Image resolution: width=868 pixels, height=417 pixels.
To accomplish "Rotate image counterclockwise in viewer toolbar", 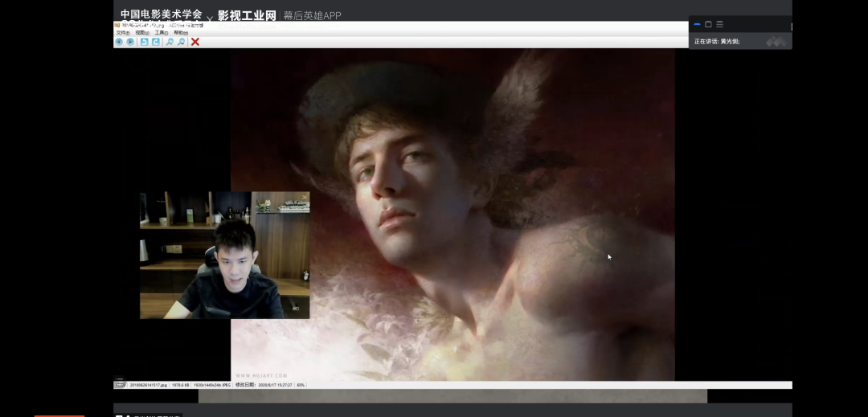I will (x=144, y=42).
